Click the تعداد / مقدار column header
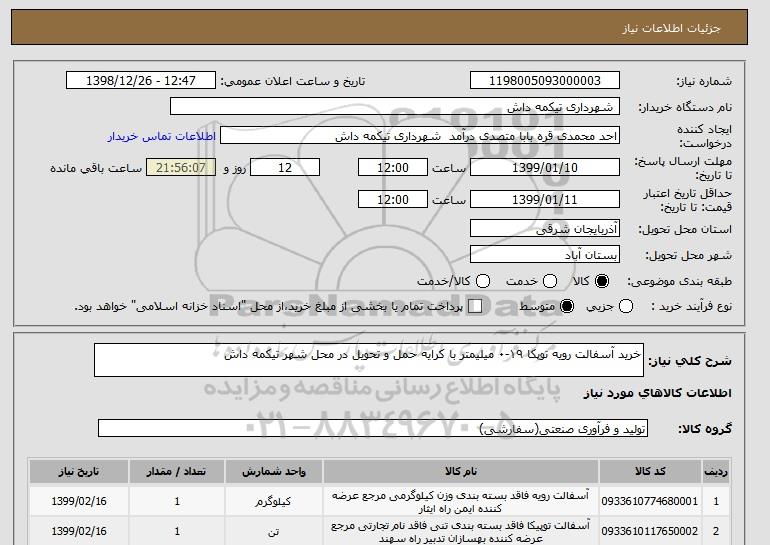The width and height of the screenshot is (770, 545). point(177,471)
